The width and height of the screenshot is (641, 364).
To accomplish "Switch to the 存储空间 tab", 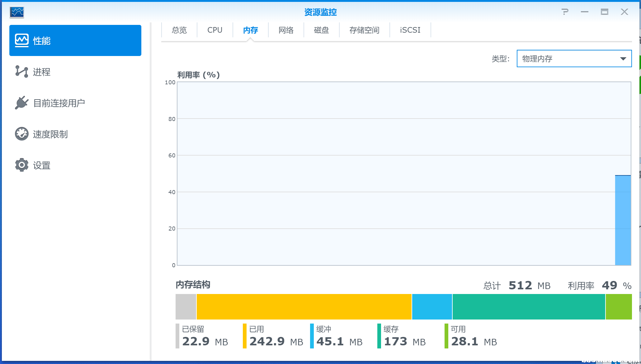I will [x=365, y=30].
